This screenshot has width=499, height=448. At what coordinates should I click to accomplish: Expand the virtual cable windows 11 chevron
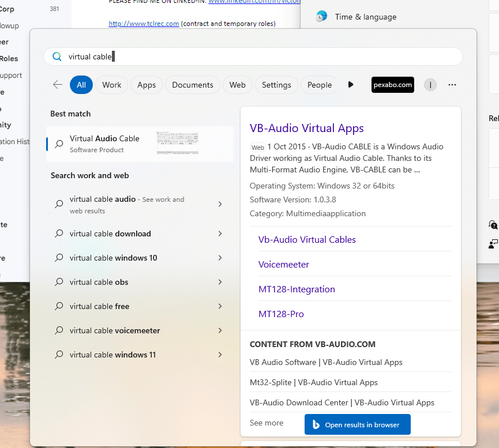click(x=220, y=355)
